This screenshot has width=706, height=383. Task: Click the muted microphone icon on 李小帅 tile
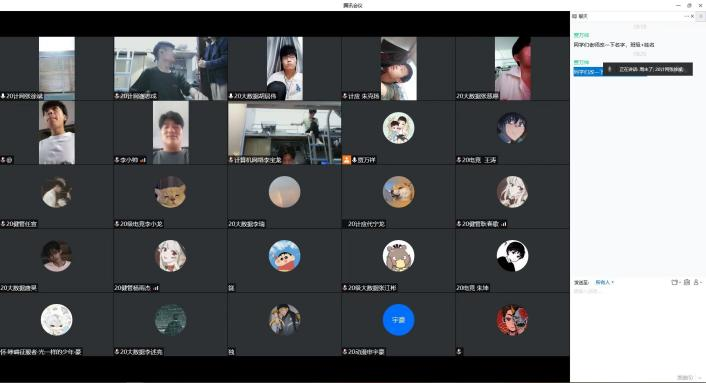pyautogui.click(x=117, y=160)
